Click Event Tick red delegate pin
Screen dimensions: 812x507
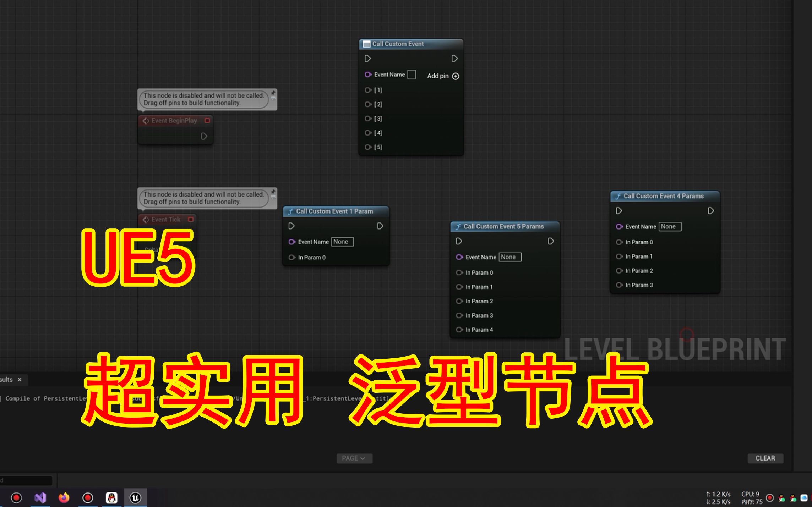pyautogui.click(x=191, y=220)
